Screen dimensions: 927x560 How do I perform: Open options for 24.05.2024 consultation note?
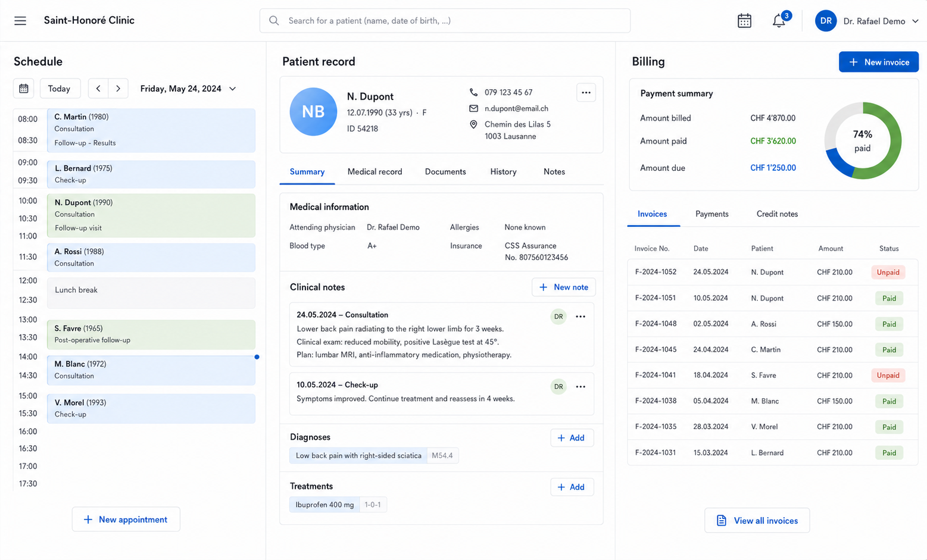(x=580, y=317)
